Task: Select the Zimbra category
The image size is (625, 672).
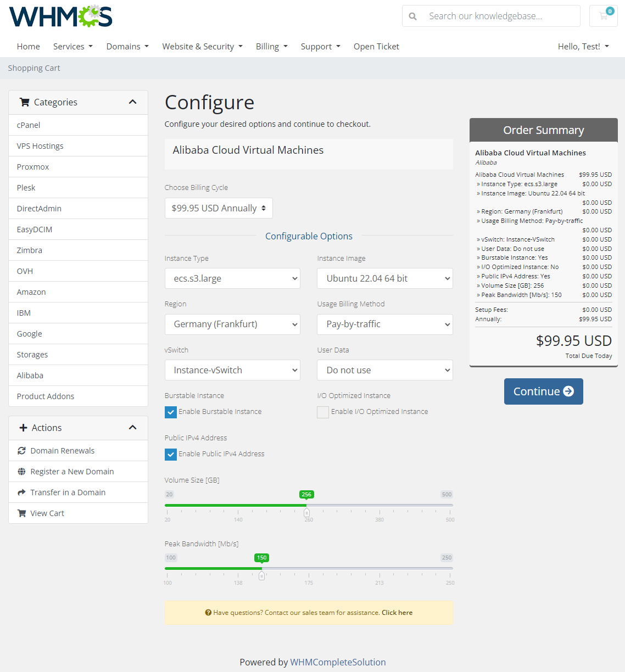Action: tap(79, 250)
